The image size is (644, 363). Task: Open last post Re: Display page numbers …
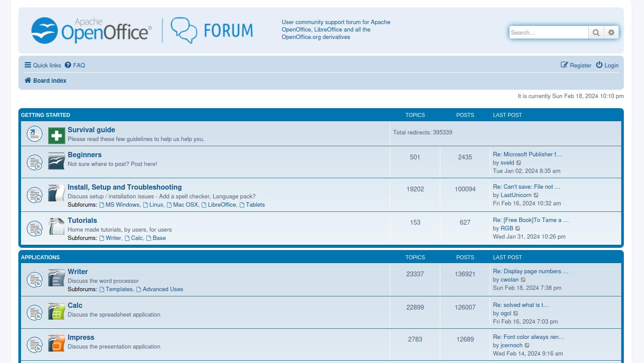pyautogui.click(x=531, y=271)
